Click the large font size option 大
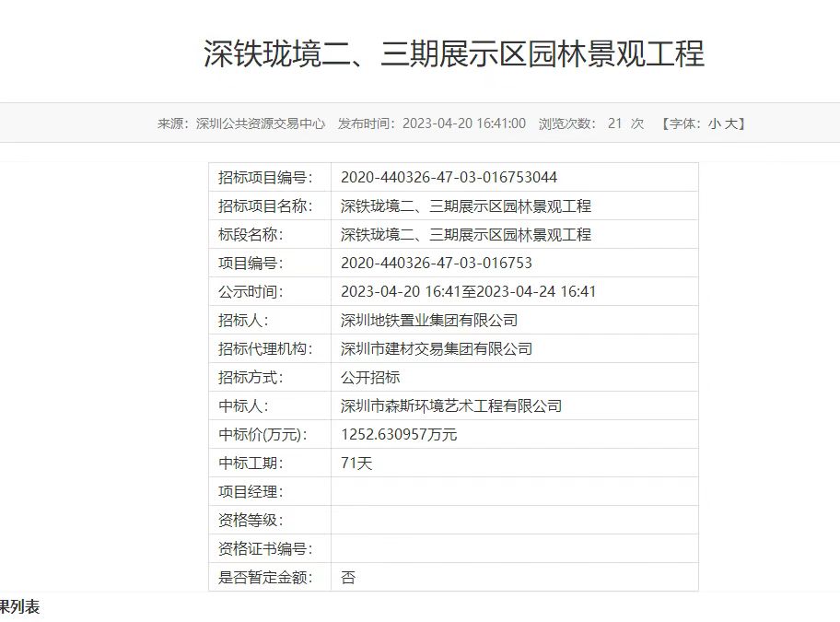The width and height of the screenshot is (840, 622). 730,123
